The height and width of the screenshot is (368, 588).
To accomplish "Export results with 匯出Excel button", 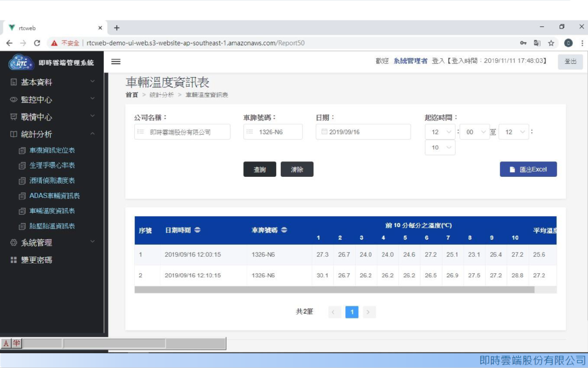I will pyautogui.click(x=529, y=169).
